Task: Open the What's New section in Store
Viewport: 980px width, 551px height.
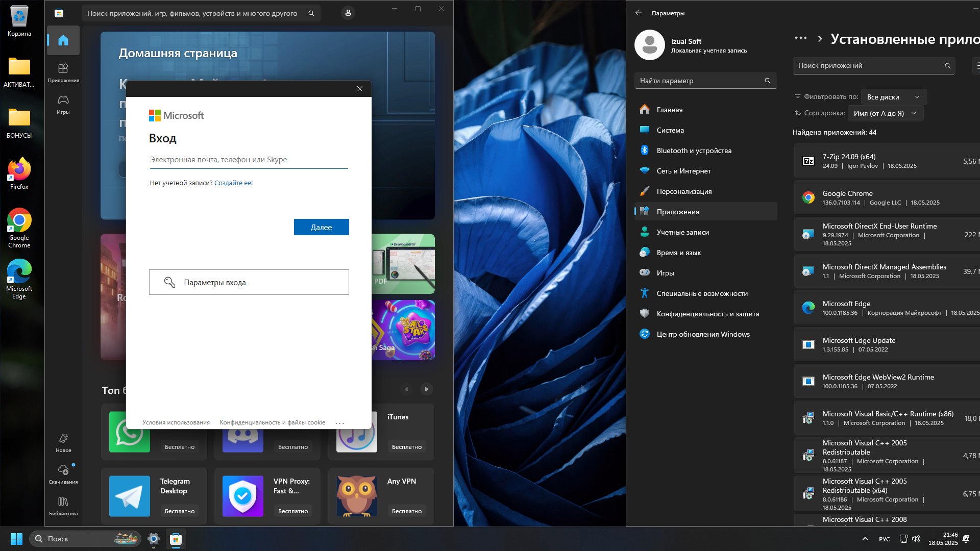Action: pos(63,443)
